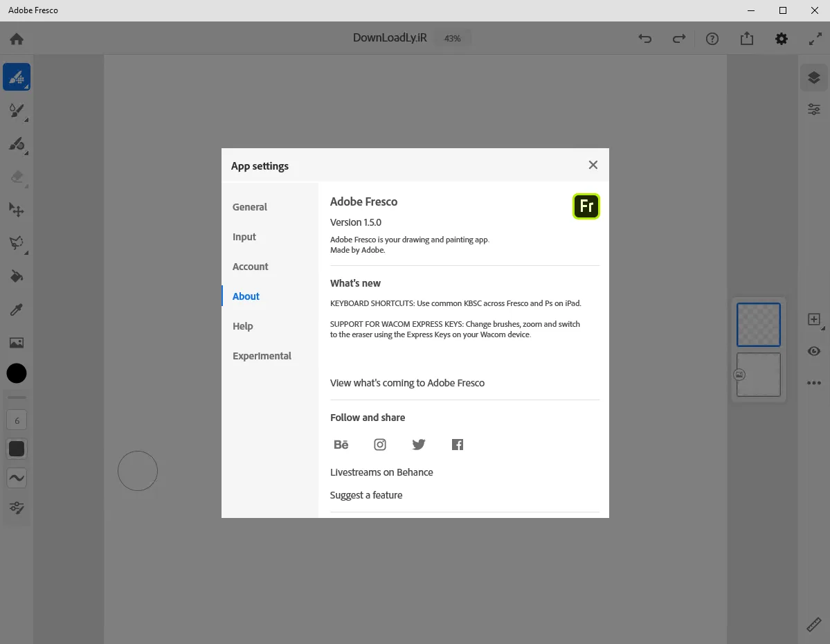
Task: Switch to the Account settings tab
Action: click(x=251, y=267)
